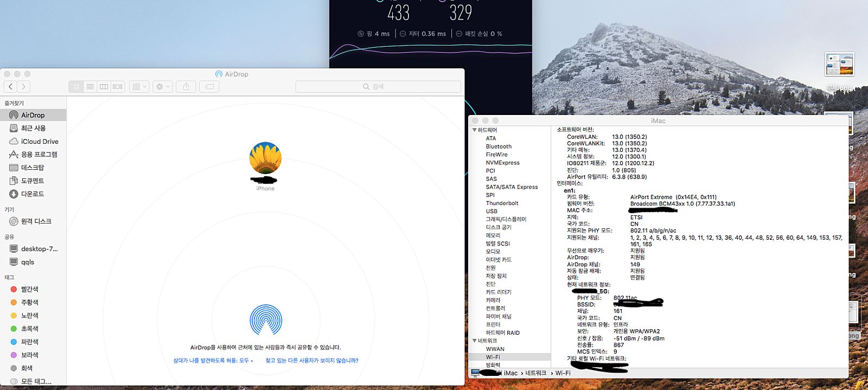The image size is (868, 390).
Task: Select WWAN under 네트워크
Action: pyautogui.click(x=495, y=349)
